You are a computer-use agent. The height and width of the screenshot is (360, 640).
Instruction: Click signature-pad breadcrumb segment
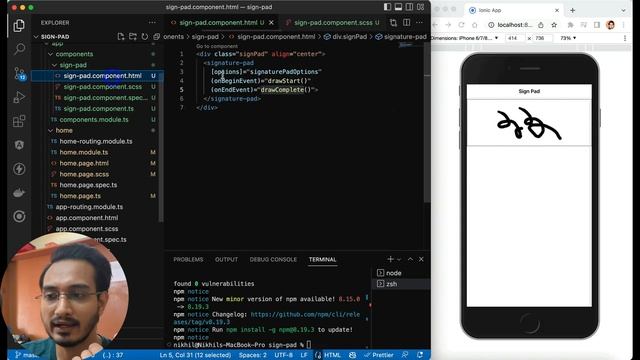[401, 37]
